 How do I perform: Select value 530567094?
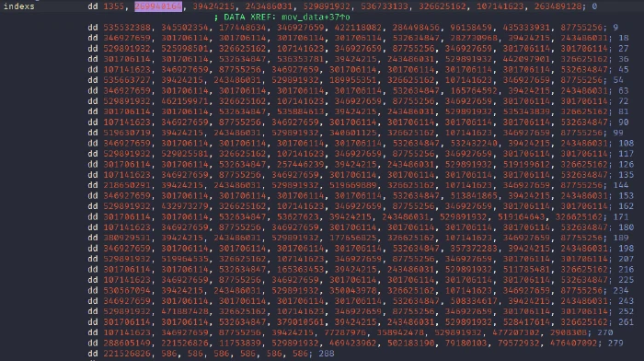[127, 291]
